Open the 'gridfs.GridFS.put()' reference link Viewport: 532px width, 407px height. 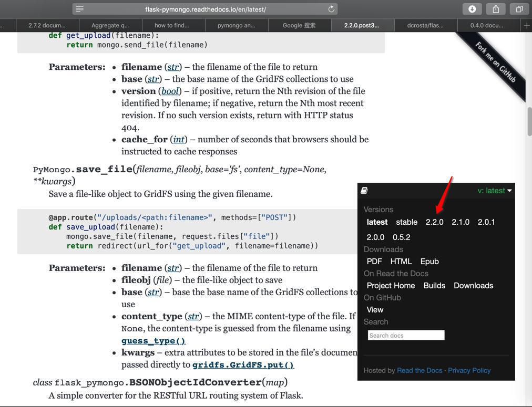pos(243,365)
